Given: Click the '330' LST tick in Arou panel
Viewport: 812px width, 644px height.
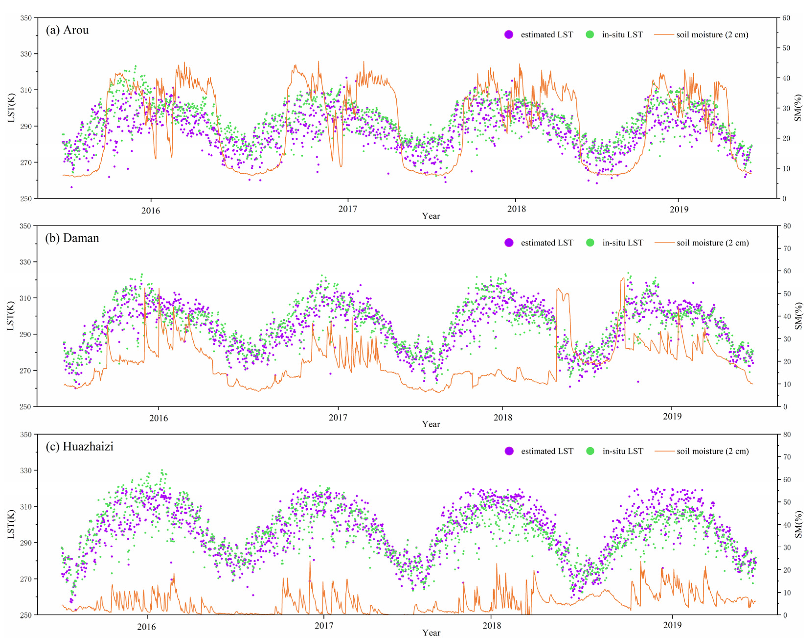Looking at the screenshot, I should 26,54.
